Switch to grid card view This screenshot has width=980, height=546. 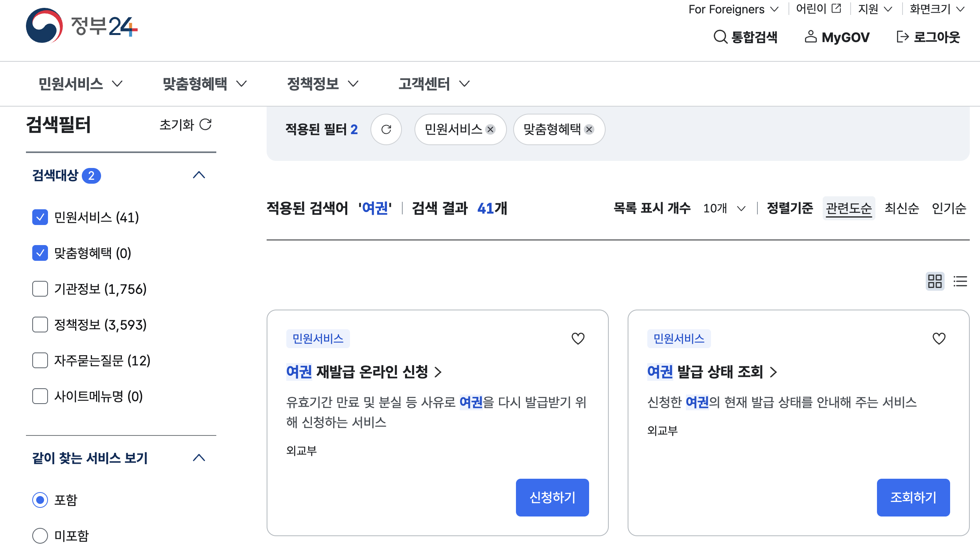click(x=935, y=281)
